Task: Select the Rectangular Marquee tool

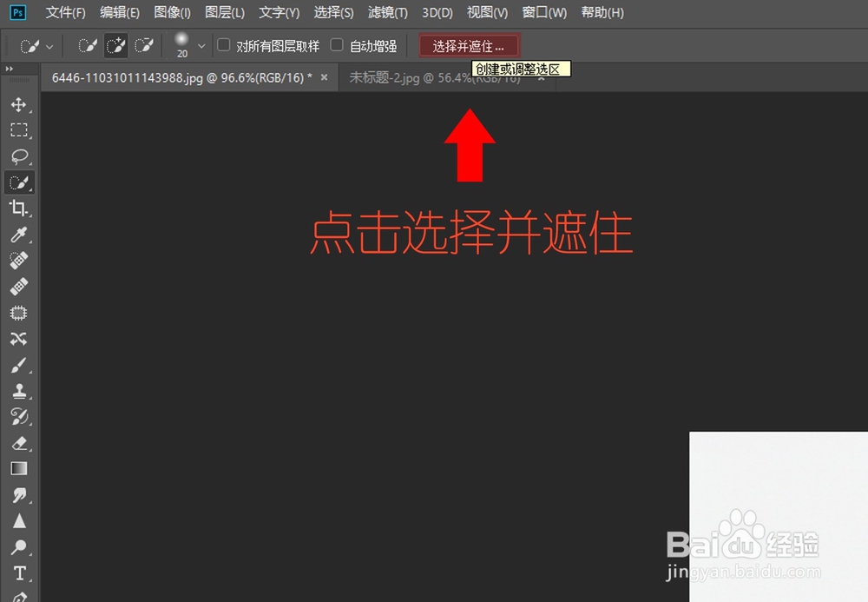Action: [x=19, y=130]
